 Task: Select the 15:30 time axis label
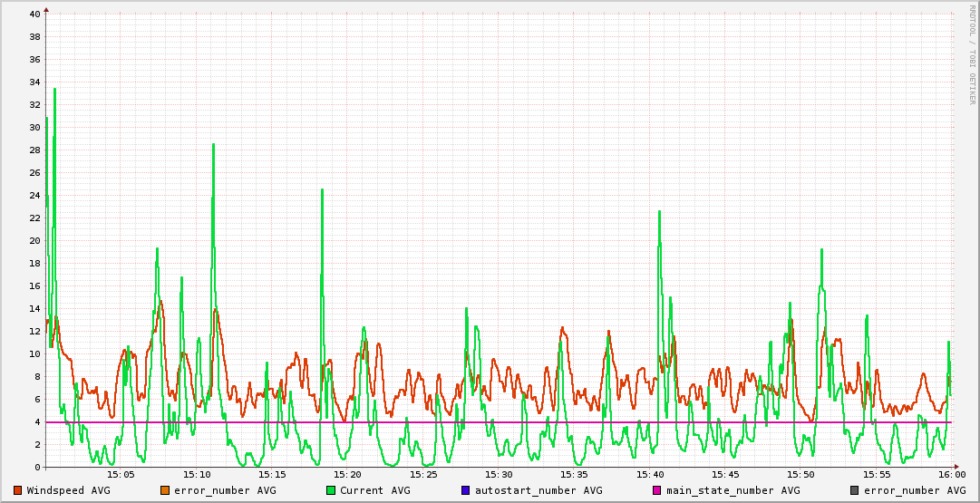(x=499, y=474)
